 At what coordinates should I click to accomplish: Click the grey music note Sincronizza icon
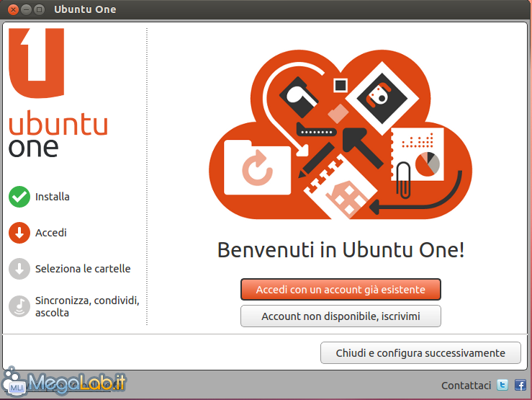(x=19, y=306)
